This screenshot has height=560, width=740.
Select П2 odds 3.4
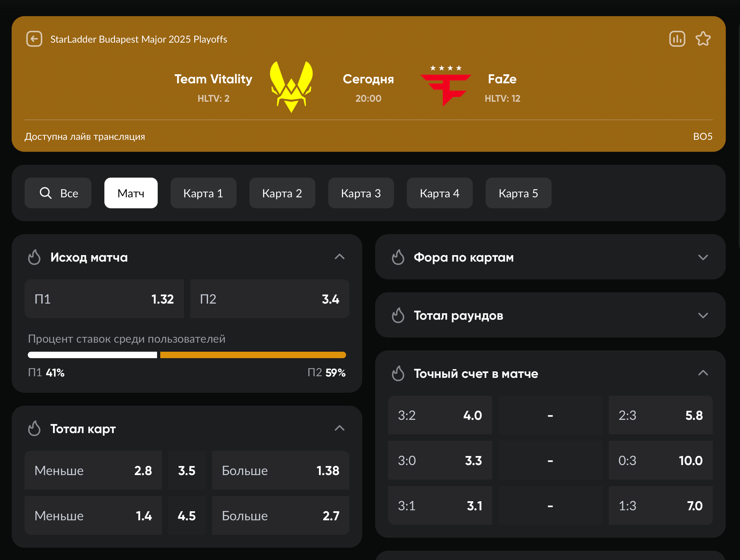[269, 299]
